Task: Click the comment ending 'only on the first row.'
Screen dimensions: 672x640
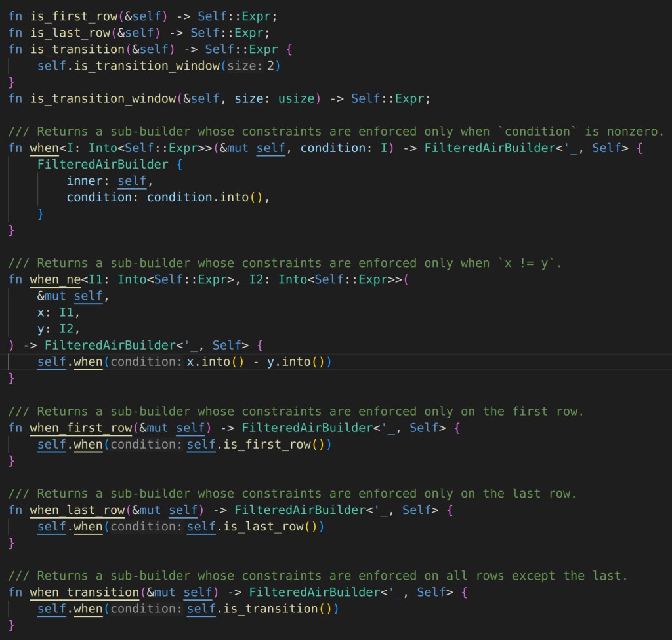Action: (x=296, y=412)
